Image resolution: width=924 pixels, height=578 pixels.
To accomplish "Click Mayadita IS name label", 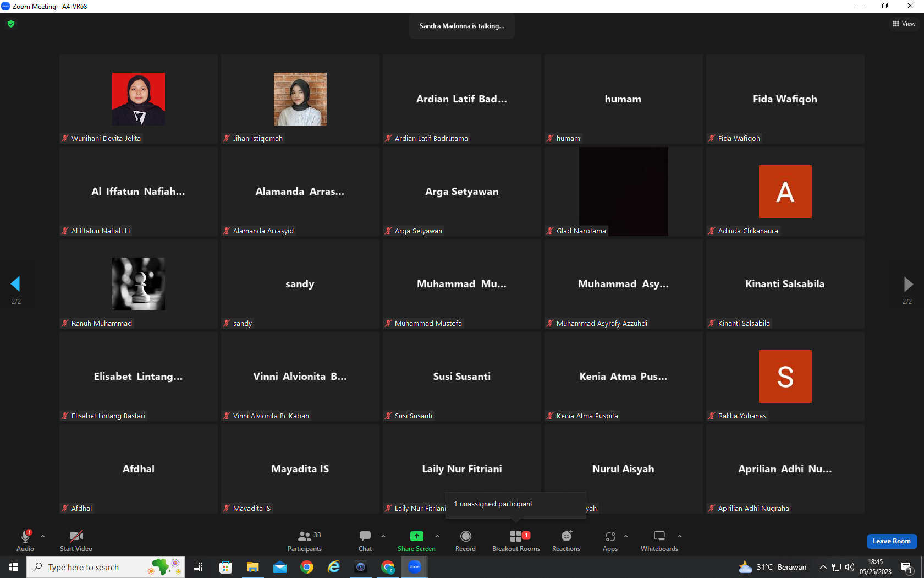I will click(252, 508).
